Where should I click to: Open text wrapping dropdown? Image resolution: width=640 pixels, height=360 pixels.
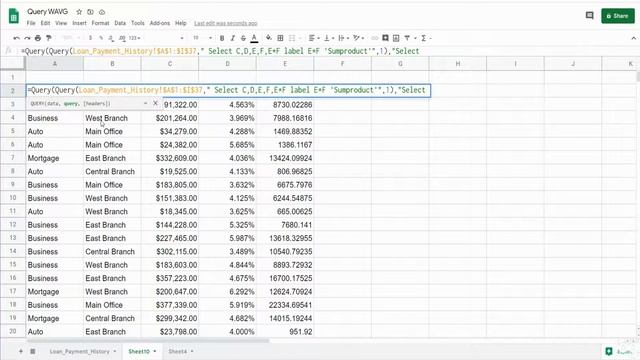pos(343,38)
